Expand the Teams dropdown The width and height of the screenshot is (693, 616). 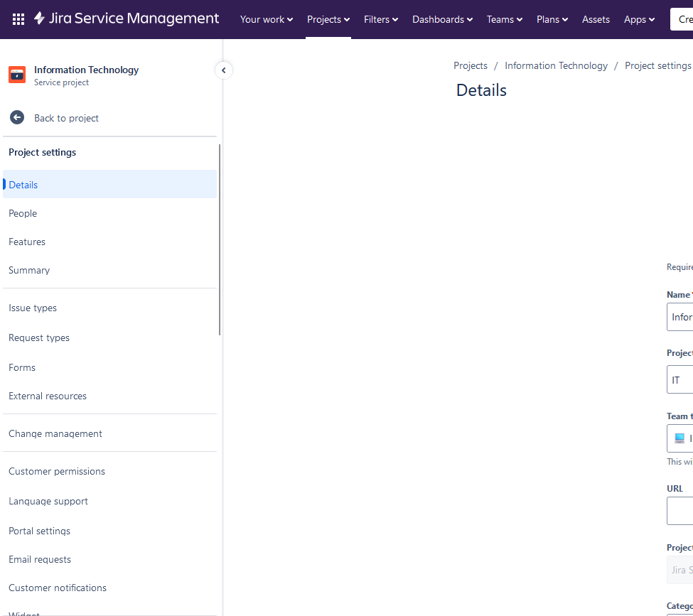coord(505,19)
